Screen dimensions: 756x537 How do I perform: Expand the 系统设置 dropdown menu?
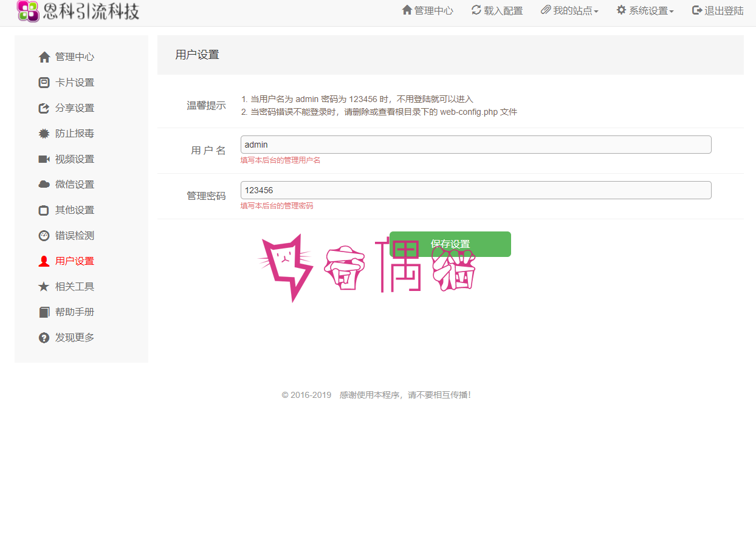[645, 11]
